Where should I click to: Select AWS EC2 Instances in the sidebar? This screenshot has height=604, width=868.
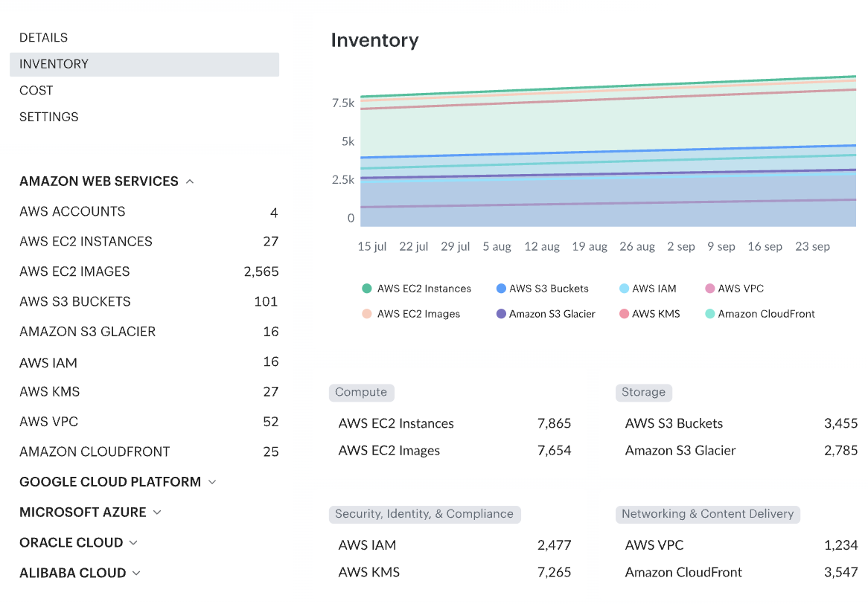(149, 242)
